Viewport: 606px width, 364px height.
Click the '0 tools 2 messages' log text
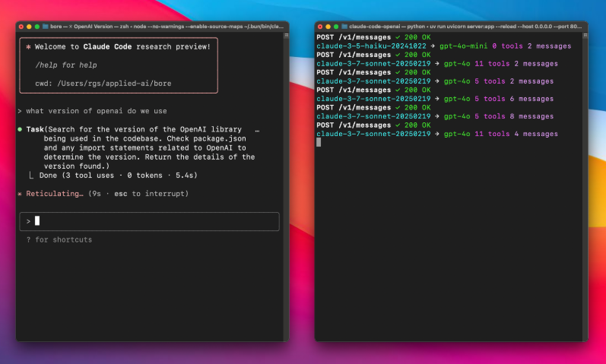pyautogui.click(x=531, y=46)
